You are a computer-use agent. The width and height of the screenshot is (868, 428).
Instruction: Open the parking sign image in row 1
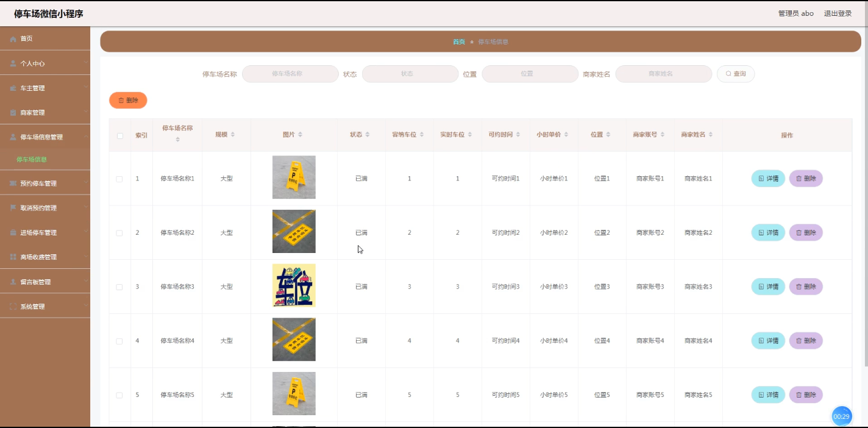(294, 177)
